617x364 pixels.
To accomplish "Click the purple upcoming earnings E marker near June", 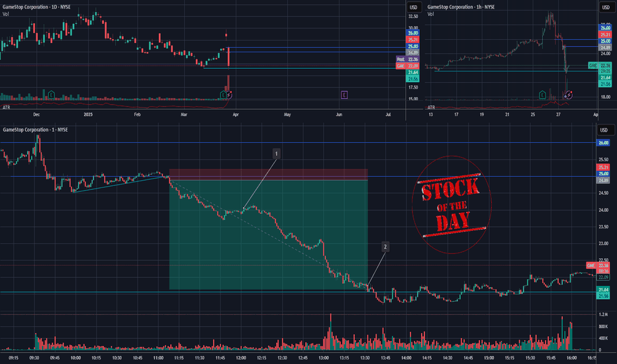I will pyautogui.click(x=344, y=95).
